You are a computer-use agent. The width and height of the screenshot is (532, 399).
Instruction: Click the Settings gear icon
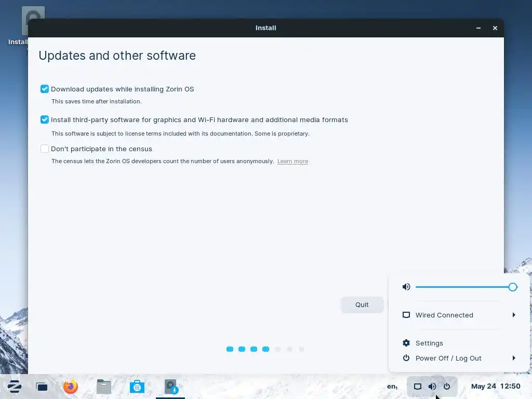(406, 343)
